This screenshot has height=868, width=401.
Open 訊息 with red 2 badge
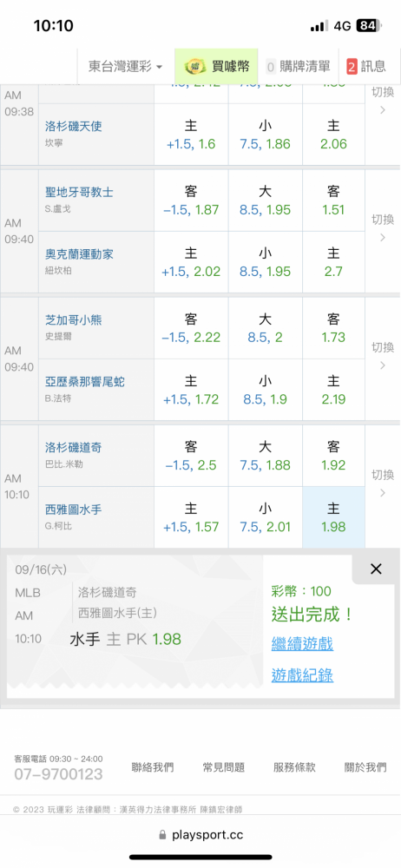(366, 67)
